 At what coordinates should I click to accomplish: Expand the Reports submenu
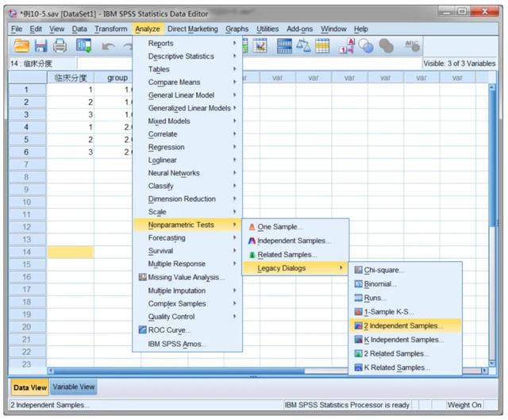[x=187, y=43]
